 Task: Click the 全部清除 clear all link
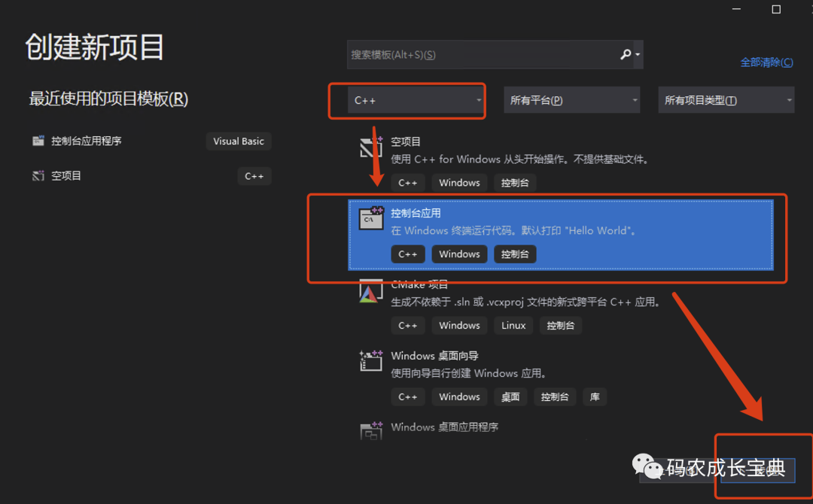pyautogui.click(x=767, y=62)
